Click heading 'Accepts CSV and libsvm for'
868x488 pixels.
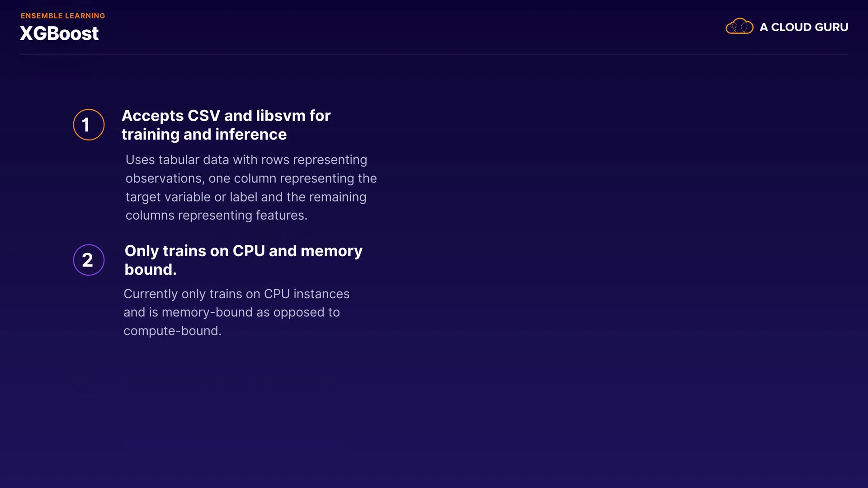[226, 116]
